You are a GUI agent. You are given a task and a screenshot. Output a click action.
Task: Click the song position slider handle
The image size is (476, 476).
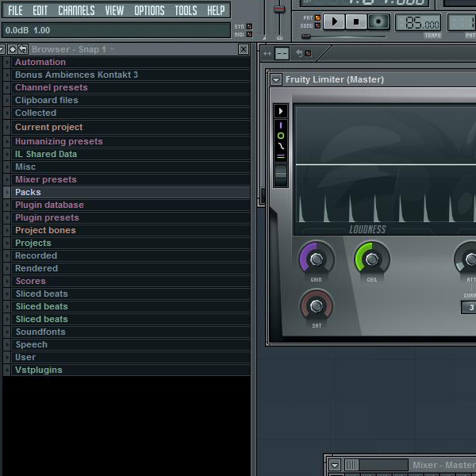[x=305, y=36]
